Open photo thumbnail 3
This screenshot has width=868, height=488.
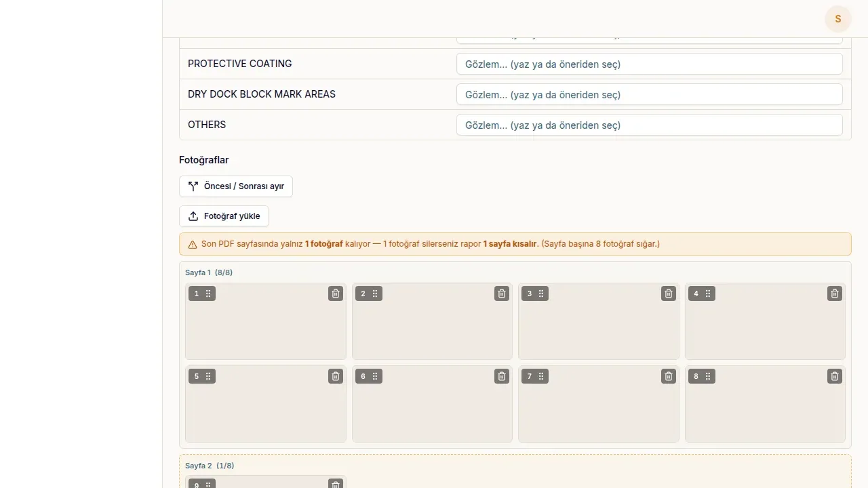coord(599,321)
